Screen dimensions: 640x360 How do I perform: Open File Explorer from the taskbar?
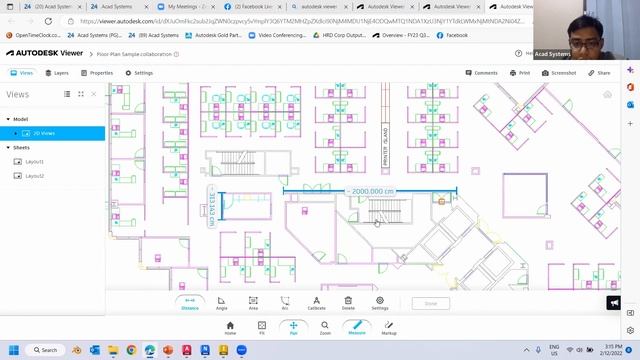point(113,350)
